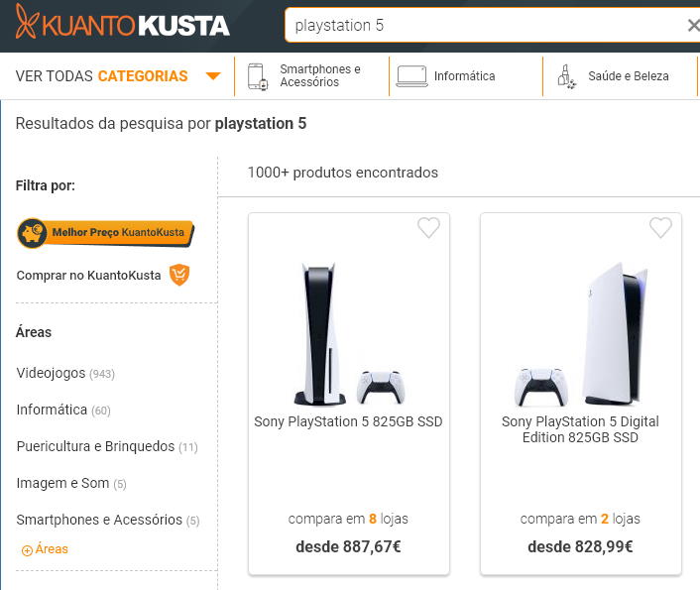Screen dimensions: 700x590
Task: Click the Smartphones e Acessórios phone icon
Action: 258,76
